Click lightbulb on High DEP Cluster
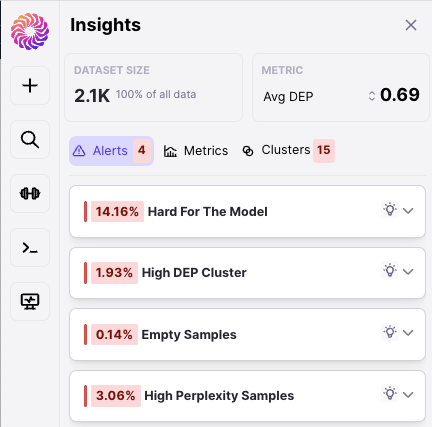 [390, 270]
